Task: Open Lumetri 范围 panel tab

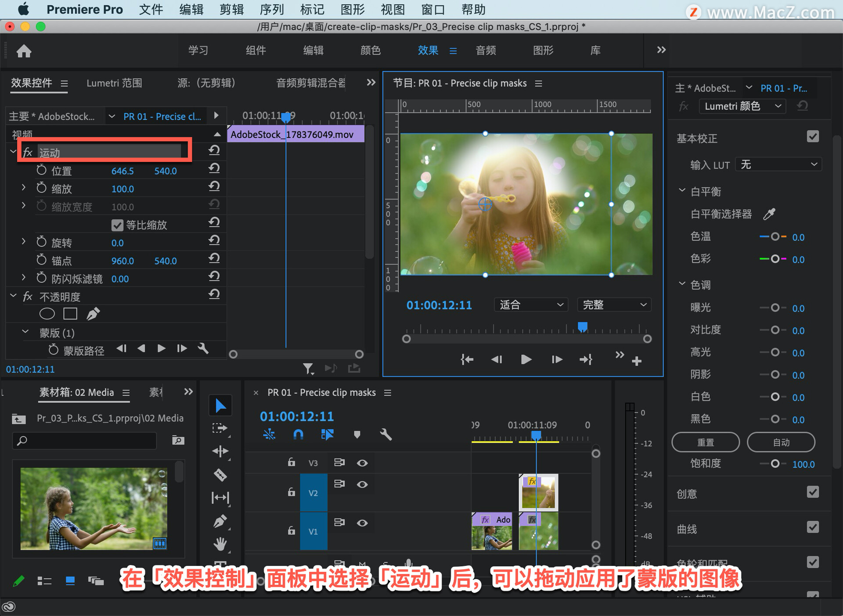Action: point(114,83)
